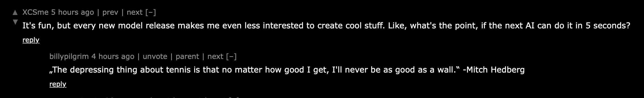
Task: Collapse XCSme's comment thread with [–]
Action: point(151,12)
